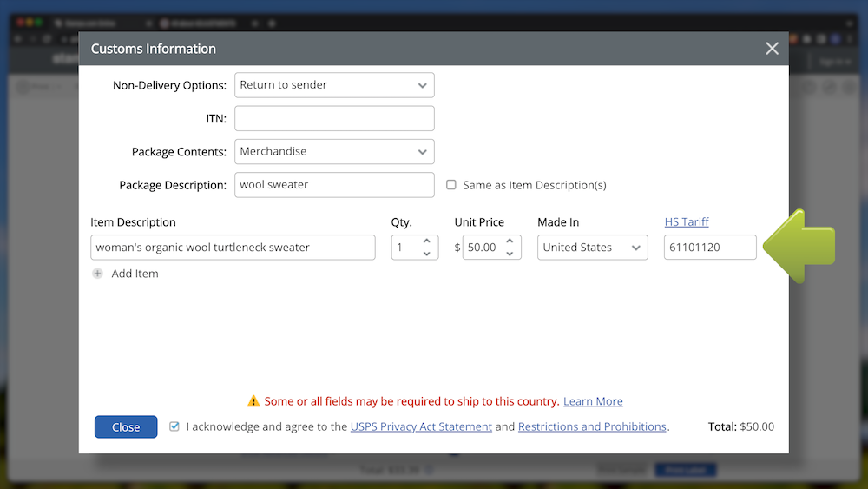
Task: Click the Add Item plus icon
Action: (x=97, y=274)
